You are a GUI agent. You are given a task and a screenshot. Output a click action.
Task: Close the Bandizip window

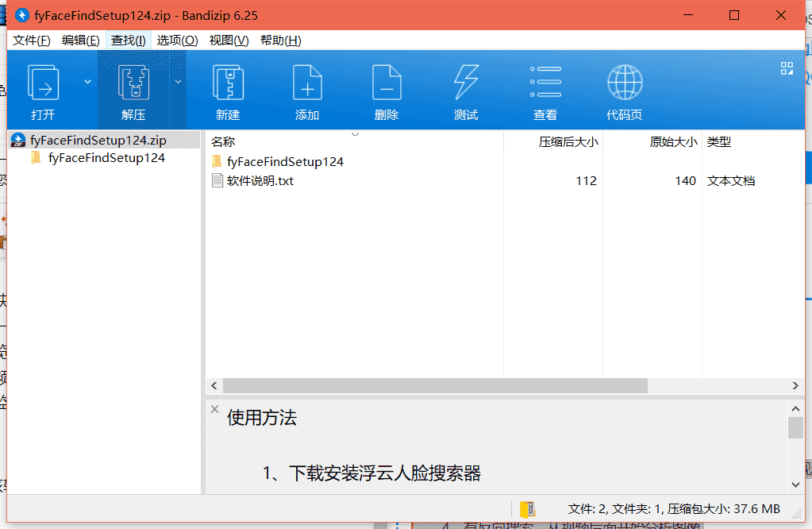(x=781, y=15)
